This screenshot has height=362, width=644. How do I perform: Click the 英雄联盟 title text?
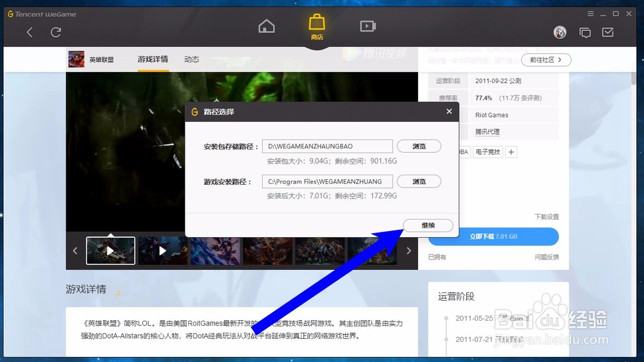pyautogui.click(x=102, y=59)
